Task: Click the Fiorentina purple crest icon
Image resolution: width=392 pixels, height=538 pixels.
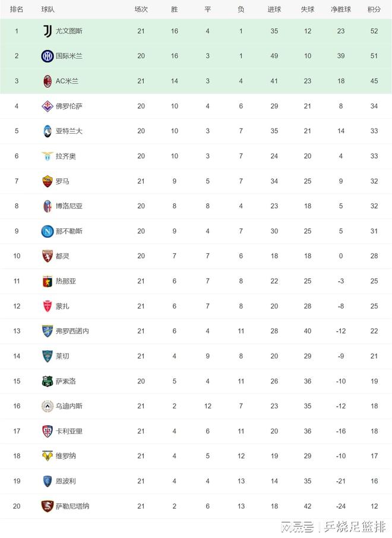Action: click(48, 106)
